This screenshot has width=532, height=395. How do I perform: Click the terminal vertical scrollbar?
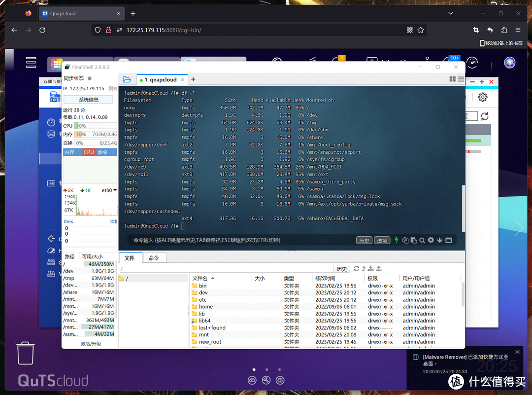point(463,208)
